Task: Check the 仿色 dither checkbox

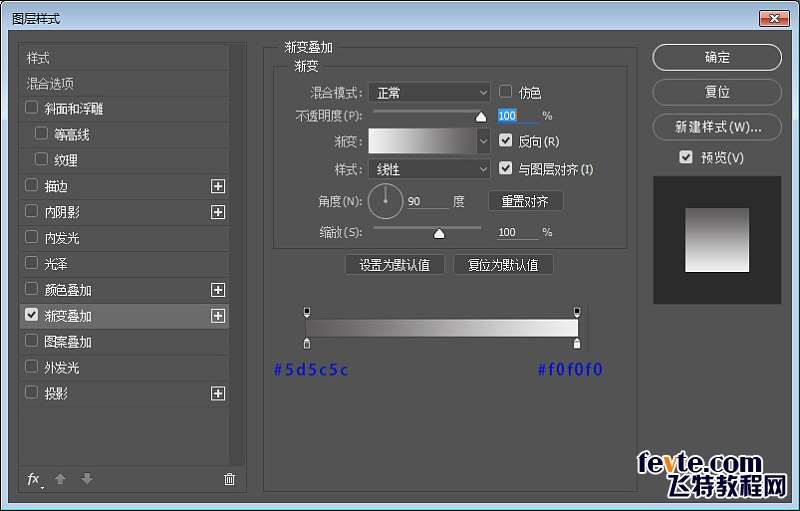Action: (x=505, y=91)
